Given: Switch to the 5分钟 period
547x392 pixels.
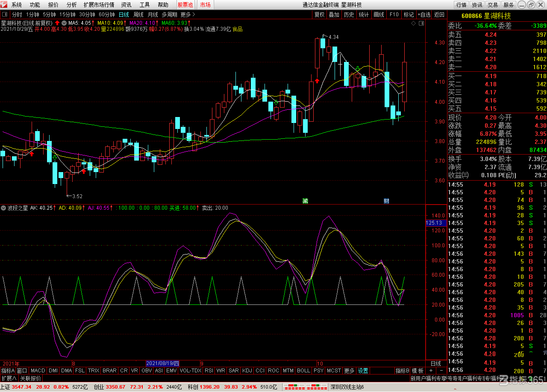Looking at the screenshot, I should point(49,15).
